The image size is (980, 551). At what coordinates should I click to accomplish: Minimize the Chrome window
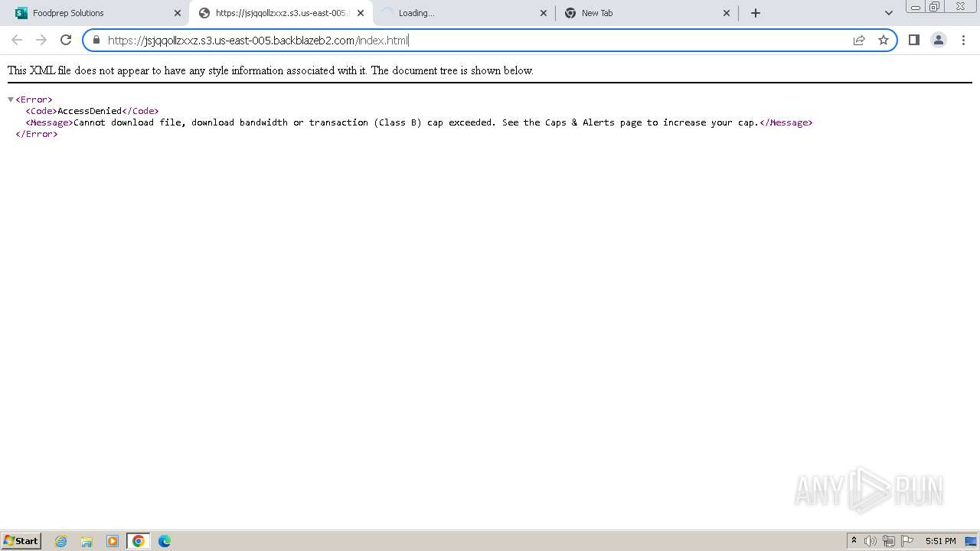point(915,6)
